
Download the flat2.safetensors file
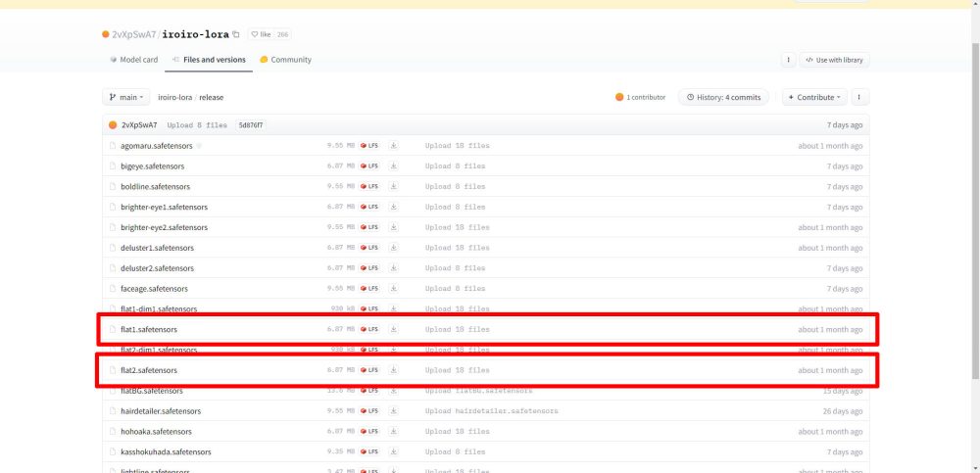(x=394, y=370)
